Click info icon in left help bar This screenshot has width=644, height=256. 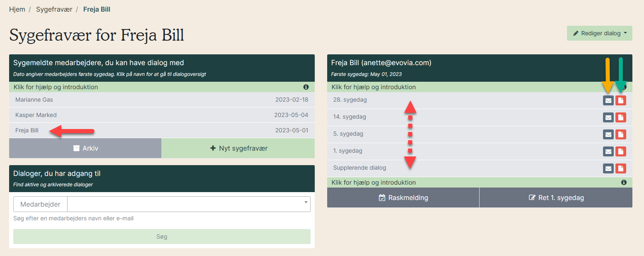point(306,87)
